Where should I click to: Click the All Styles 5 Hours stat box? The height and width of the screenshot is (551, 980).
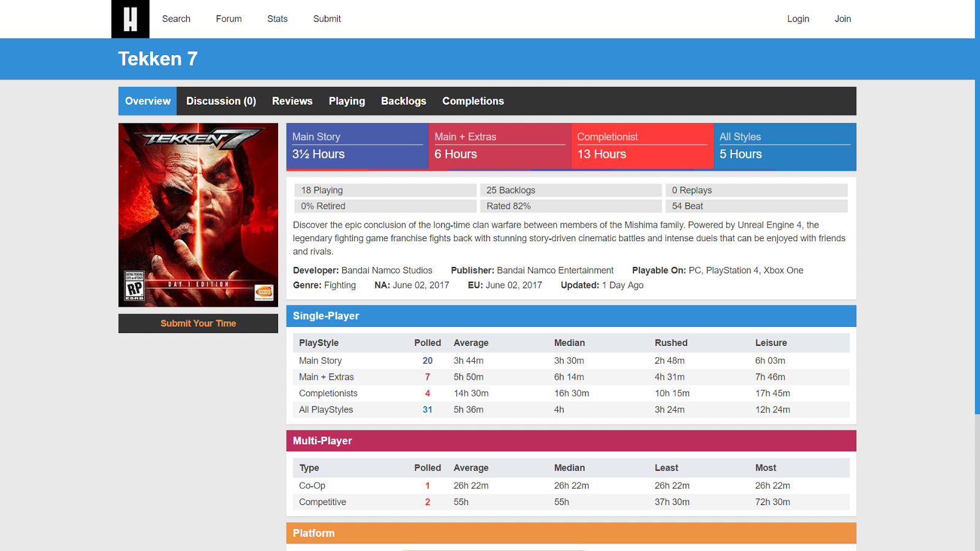pos(785,146)
